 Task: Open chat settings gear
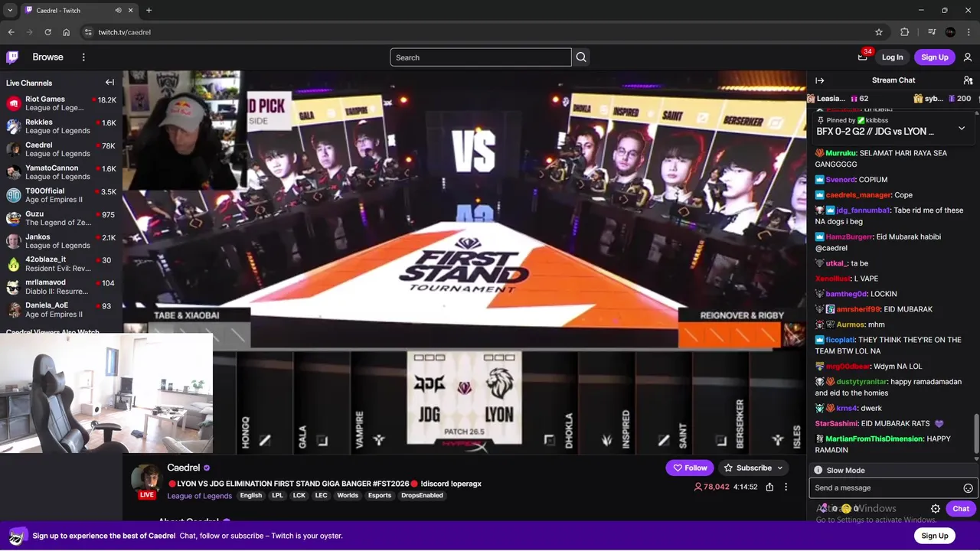[x=936, y=509]
